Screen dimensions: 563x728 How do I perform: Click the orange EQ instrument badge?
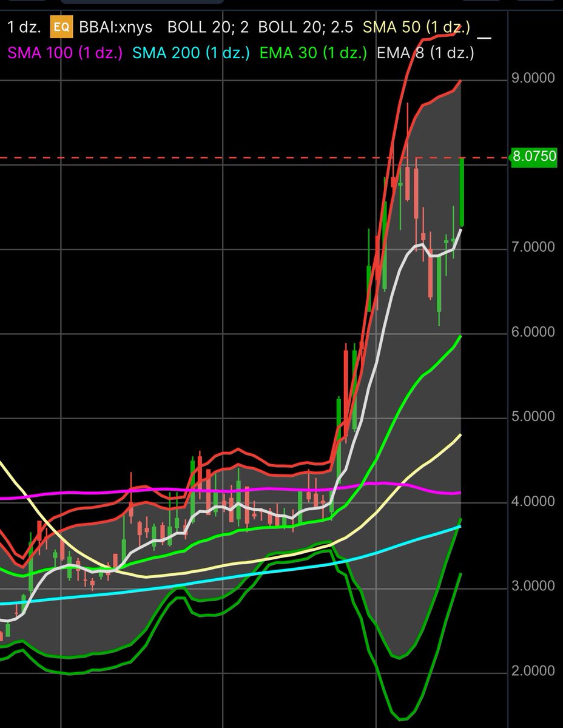point(62,28)
